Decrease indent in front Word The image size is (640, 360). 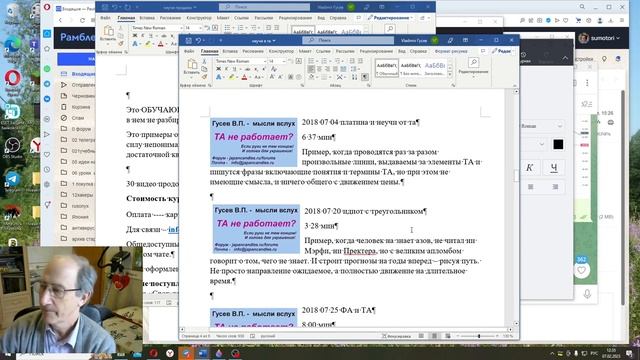pos(351,61)
